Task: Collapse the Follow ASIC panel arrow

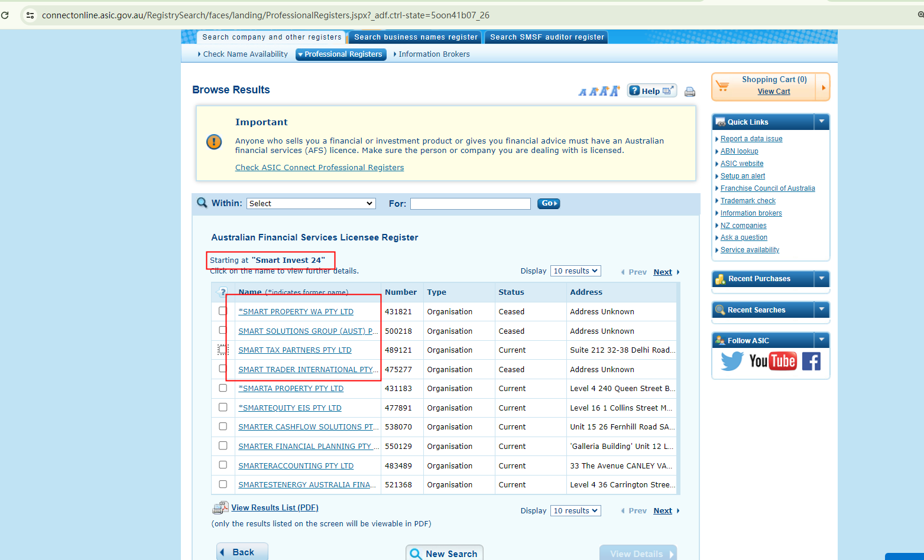Action: 822,340
